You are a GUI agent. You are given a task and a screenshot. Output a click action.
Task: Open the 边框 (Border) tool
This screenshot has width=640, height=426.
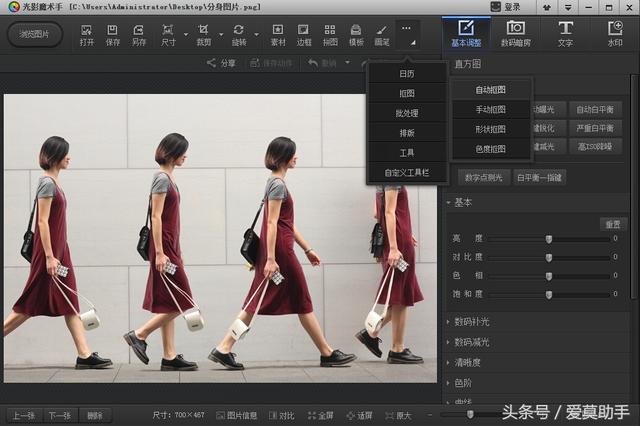304,34
